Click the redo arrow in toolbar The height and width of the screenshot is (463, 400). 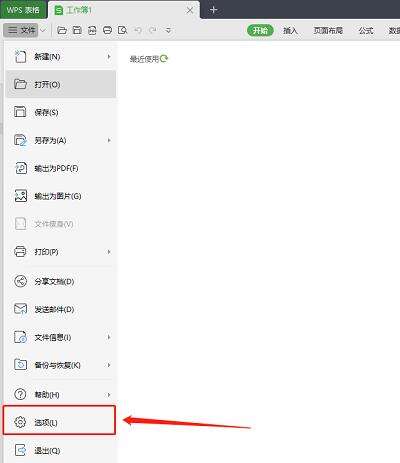(153, 31)
